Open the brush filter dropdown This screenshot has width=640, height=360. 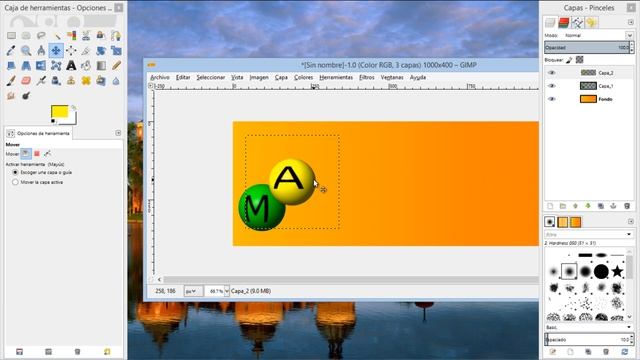629,234
